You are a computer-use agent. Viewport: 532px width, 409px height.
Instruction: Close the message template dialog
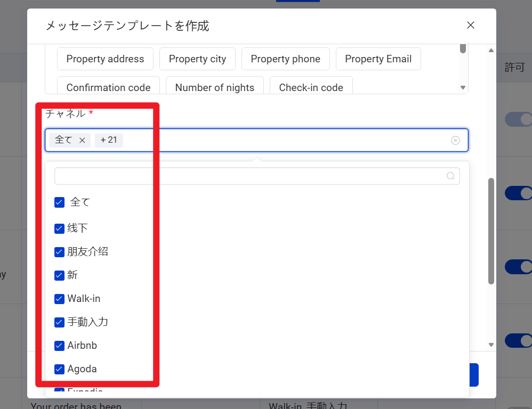pyautogui.click(x=470, y=25)
